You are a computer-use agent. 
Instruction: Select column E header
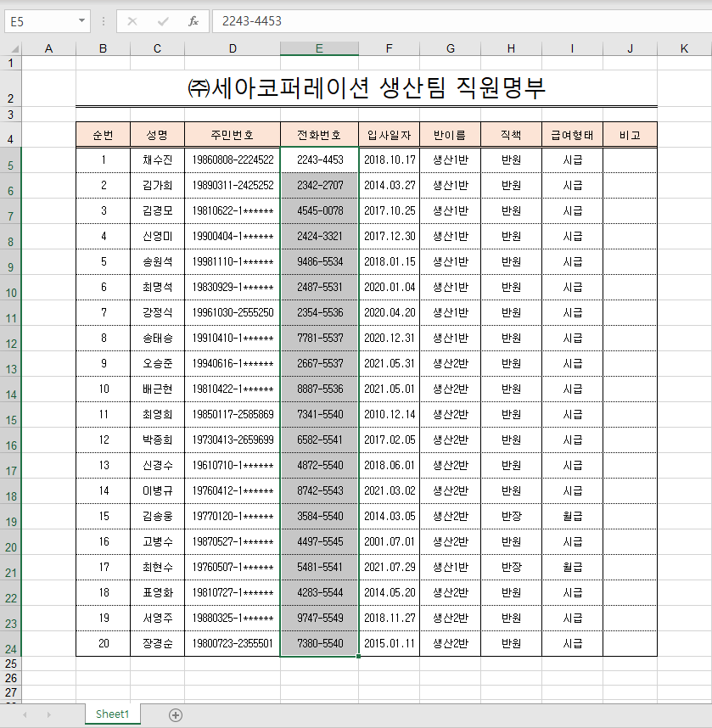coord(319,48)
